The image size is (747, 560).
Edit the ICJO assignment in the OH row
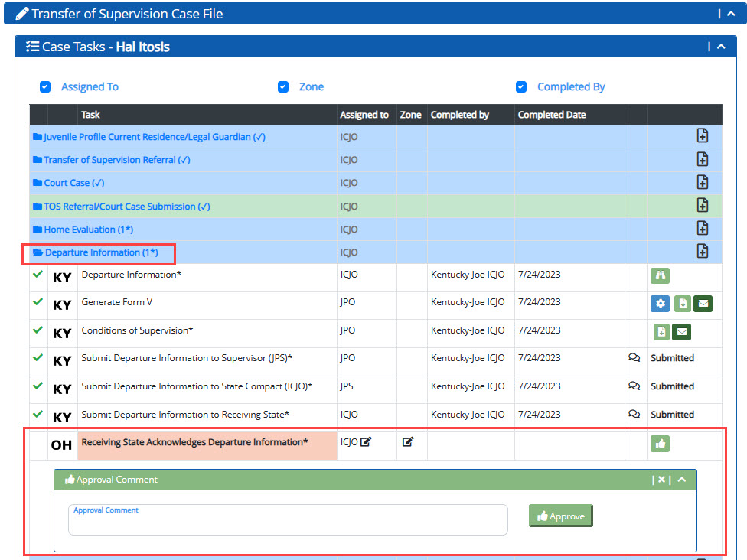[x=365, y=442]
